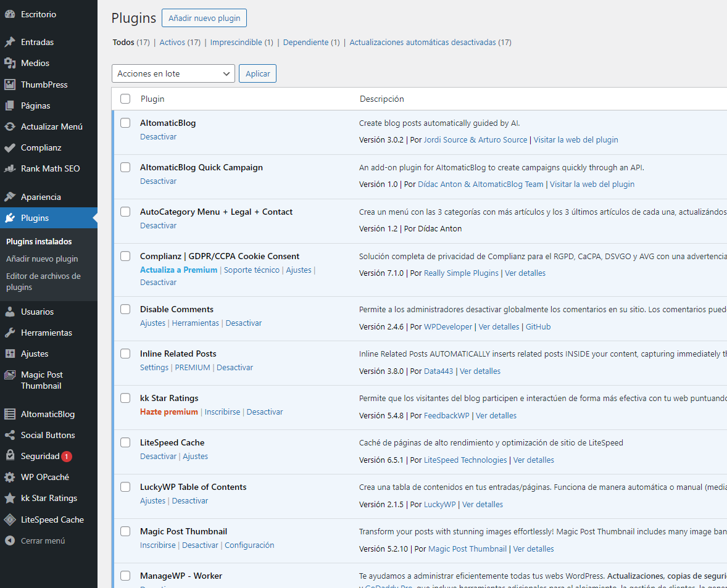The image size is (727, 588).
Task: Check the select-all checkbox in the table header
Action: pyautogui.click(x=125, y=98)
